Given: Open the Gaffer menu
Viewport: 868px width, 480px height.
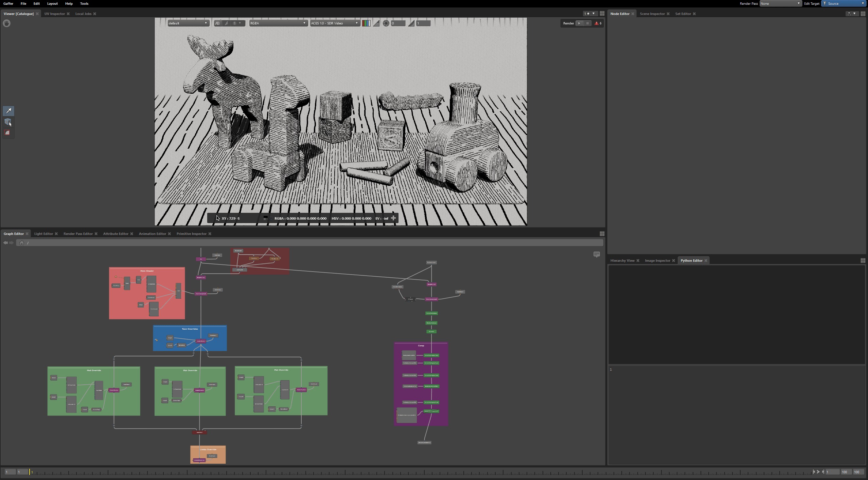Looking at the screenshot, I should click(8, 3).
